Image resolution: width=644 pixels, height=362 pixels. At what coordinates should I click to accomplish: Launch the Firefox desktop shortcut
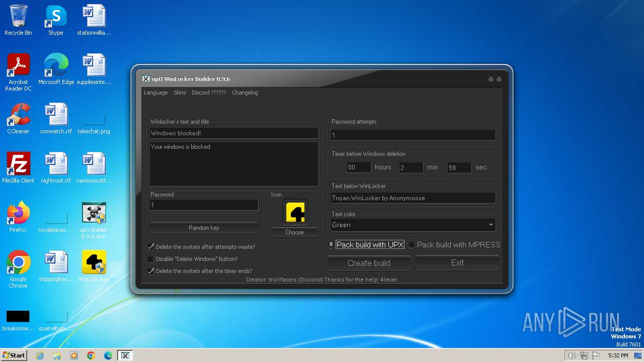tap(18, 217)
